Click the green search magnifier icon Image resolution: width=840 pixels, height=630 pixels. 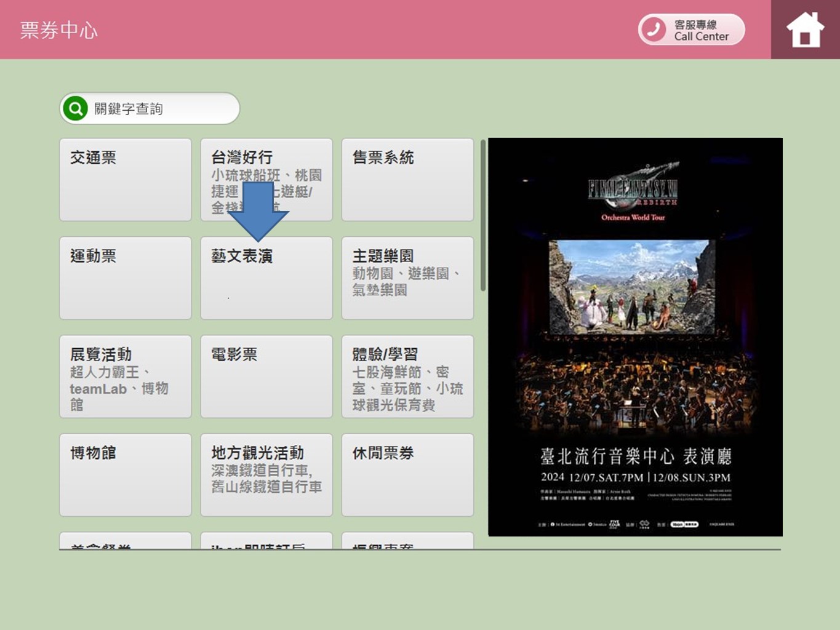(75, 109)
